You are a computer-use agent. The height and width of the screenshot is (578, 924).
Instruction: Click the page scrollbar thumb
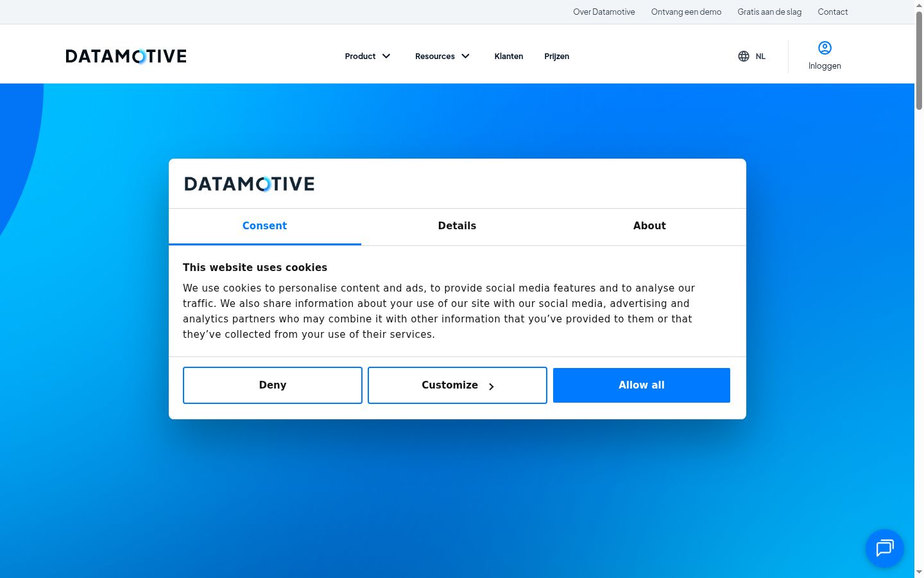click(x=919, y=60)
